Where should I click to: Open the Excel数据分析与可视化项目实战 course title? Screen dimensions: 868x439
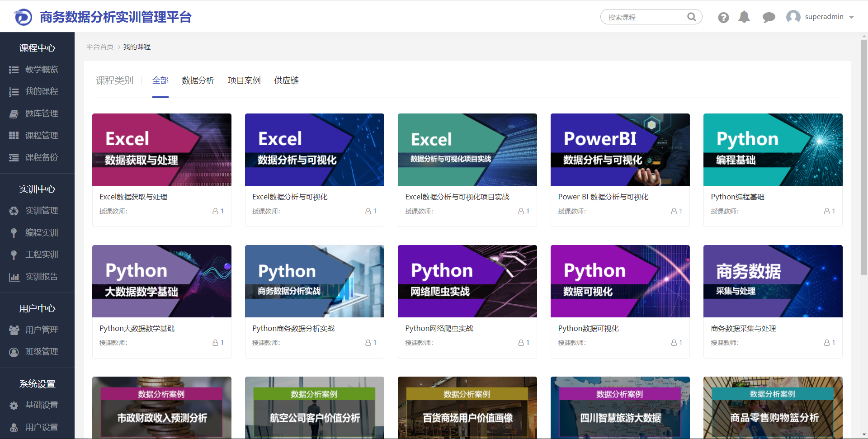coord(457,197)
